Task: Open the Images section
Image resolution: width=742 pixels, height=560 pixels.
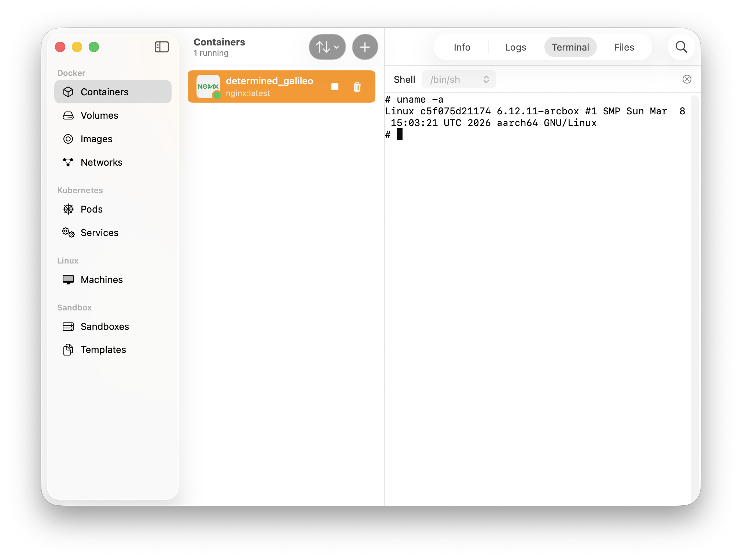Action: point(96,139)
